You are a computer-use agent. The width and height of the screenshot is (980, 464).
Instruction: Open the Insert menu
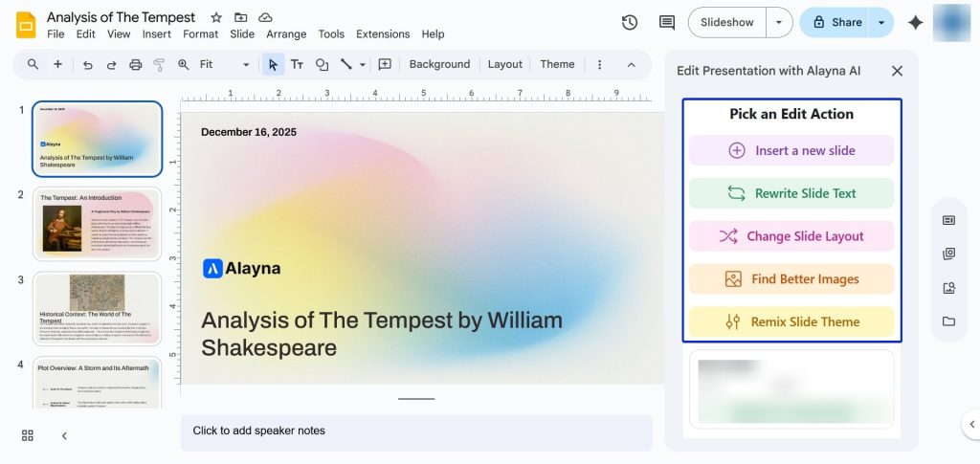(x=156, y=34)
